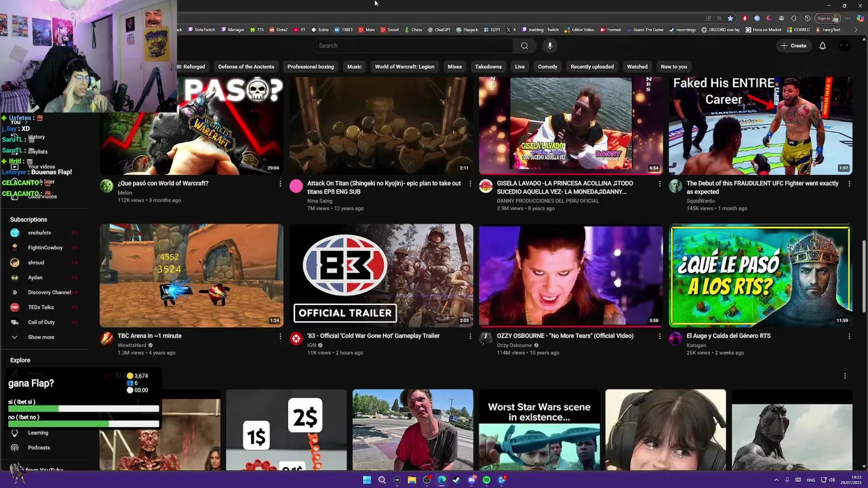
Task: Open Spotify from the taskbar
Action: click(x=486, y=480)
